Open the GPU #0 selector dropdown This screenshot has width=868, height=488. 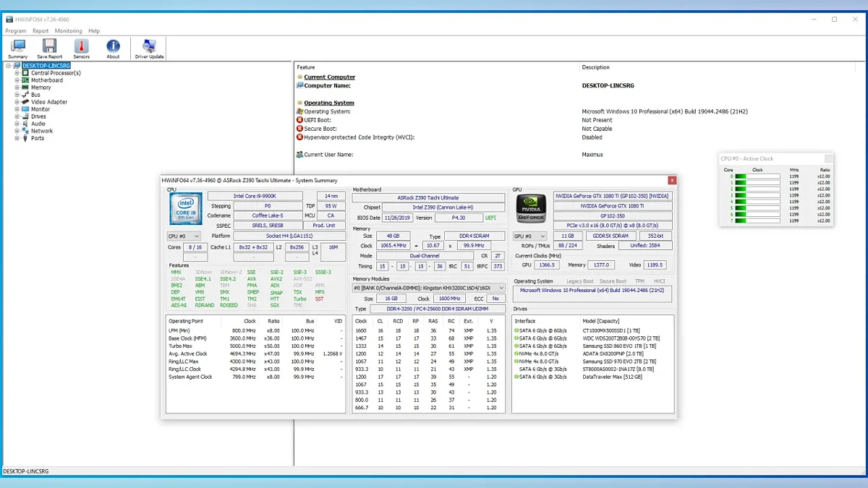[530, 236]
